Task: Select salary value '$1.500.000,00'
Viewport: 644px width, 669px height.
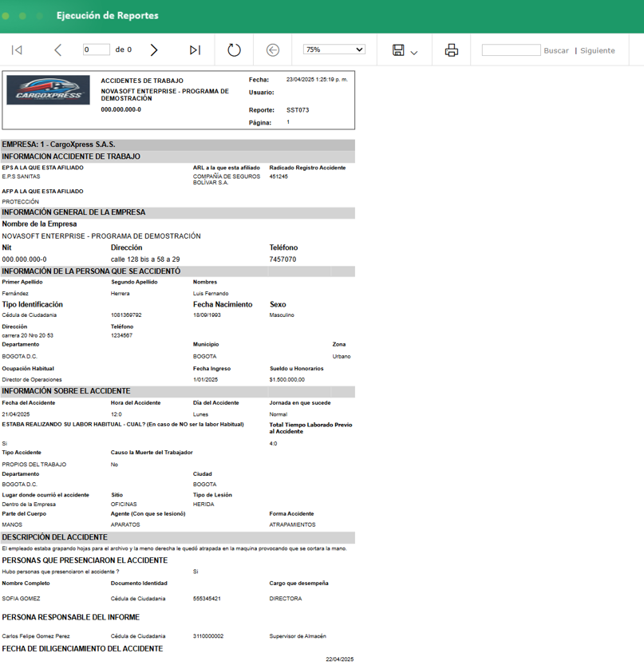Action: [287, 380]
